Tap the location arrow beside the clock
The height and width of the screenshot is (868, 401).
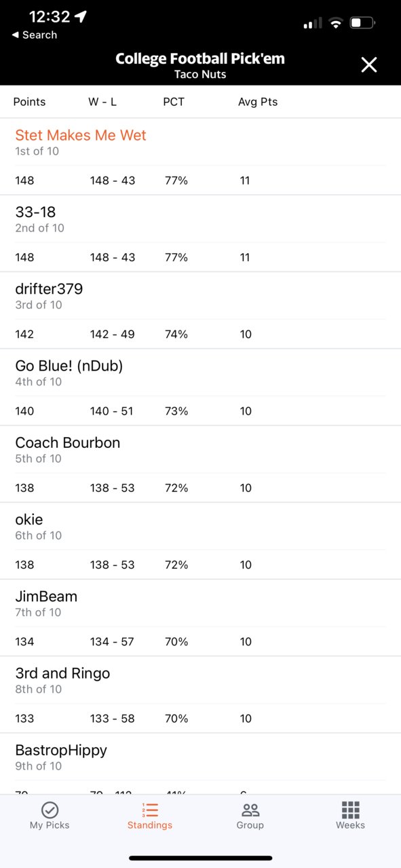click(81, 16)
